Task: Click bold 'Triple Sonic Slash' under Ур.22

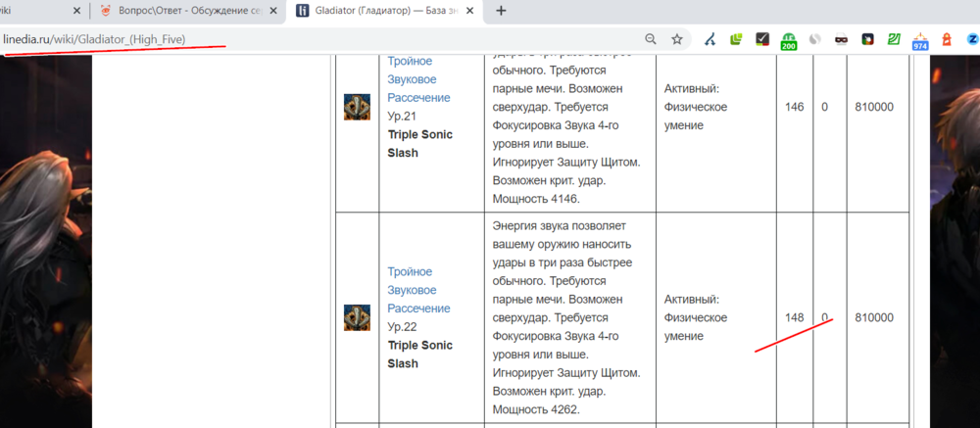Action: pos(420,355)
